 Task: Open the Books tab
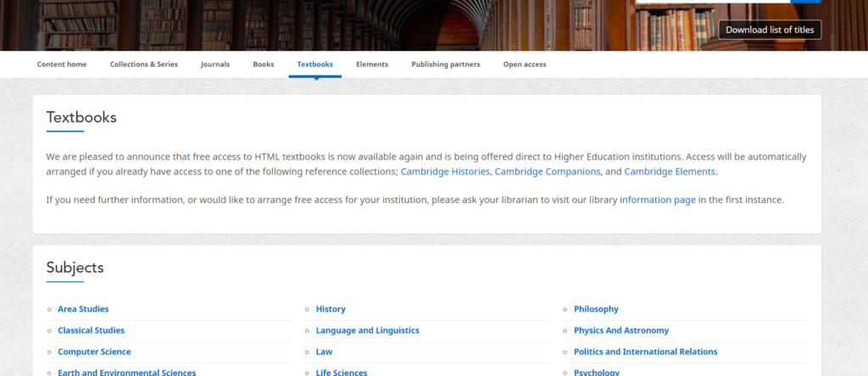(264, 64)
